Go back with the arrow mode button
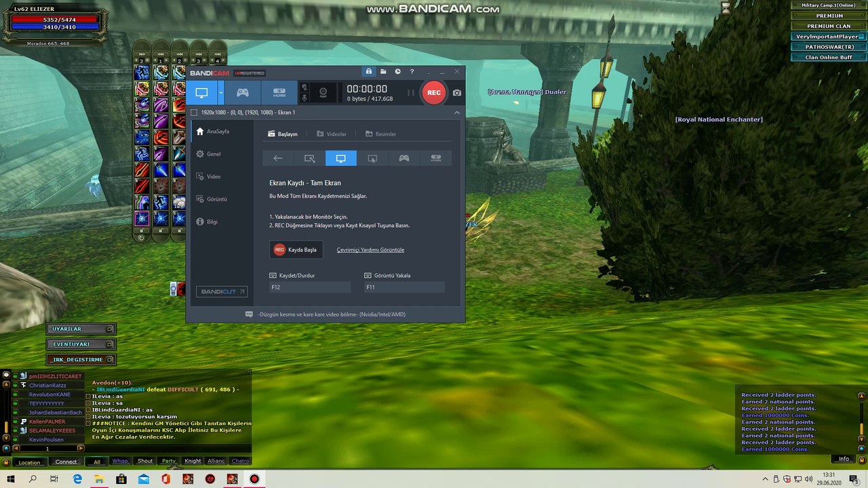Viewport: 868px width, 488px height. click(278, 158)
